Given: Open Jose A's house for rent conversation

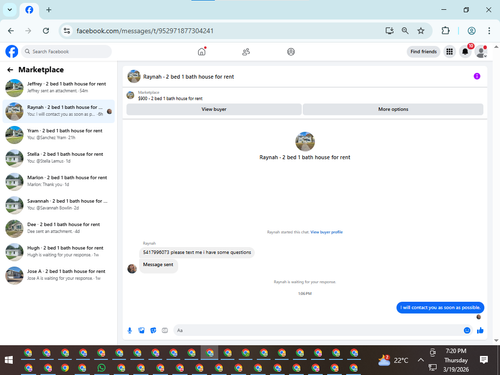Looking at the screenshot, I should pos(58,275).
